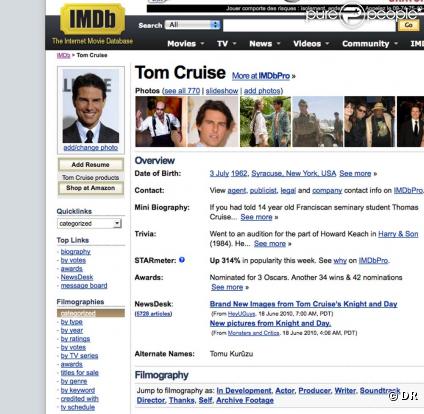Jump to Archive Footage filmography
Viewport: 424px width, 414px height.
point(245,400)
